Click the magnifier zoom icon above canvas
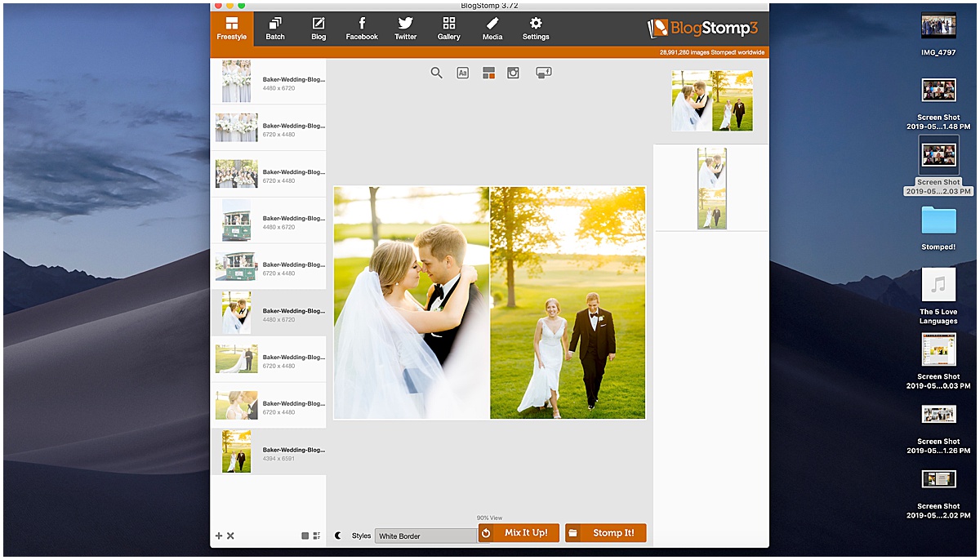 [x=437, y=73]
